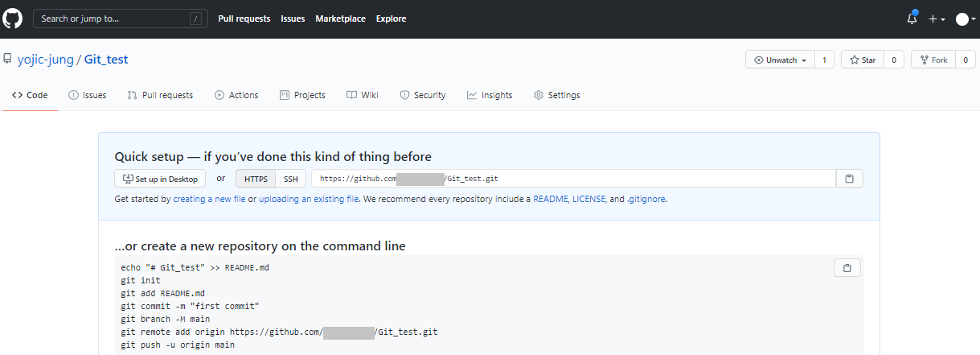Click the echo "# Git_test" >> README.md line
980x355 pixels.
click(195, 267)
